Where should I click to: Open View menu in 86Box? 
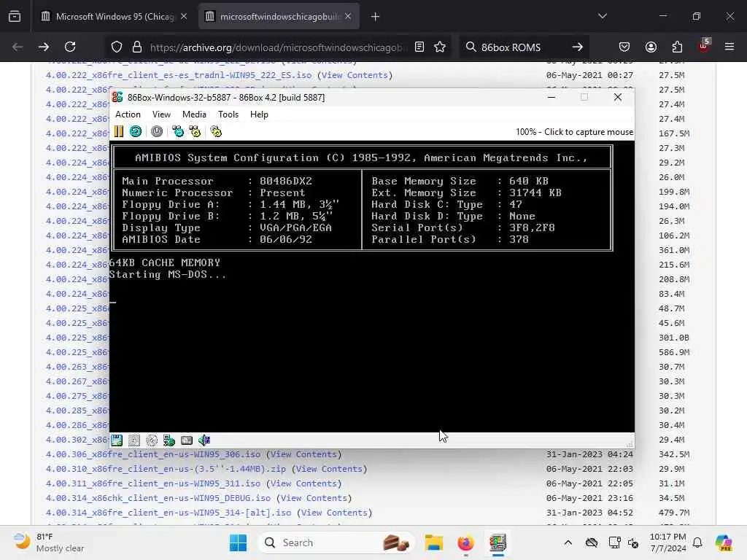coord(161,114)
